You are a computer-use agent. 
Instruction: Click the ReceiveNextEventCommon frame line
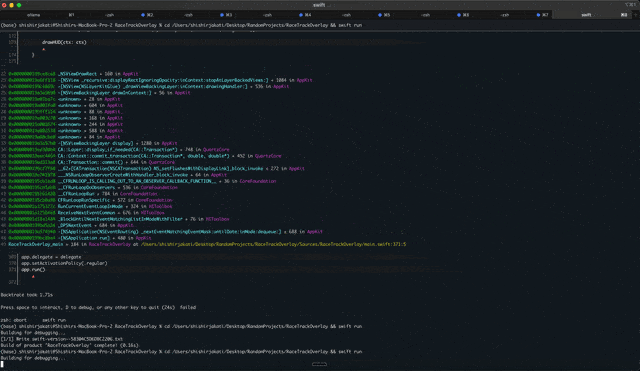click(83, 213)
